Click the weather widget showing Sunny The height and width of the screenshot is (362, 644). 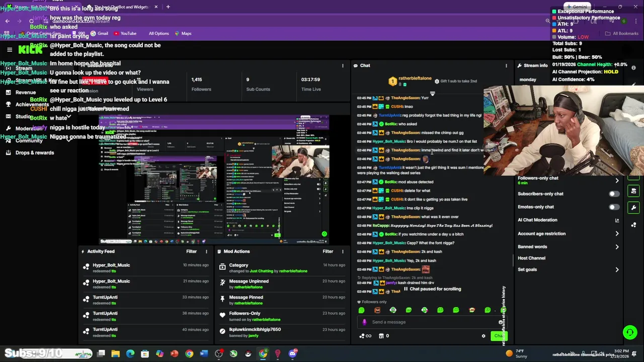[517, 353]
